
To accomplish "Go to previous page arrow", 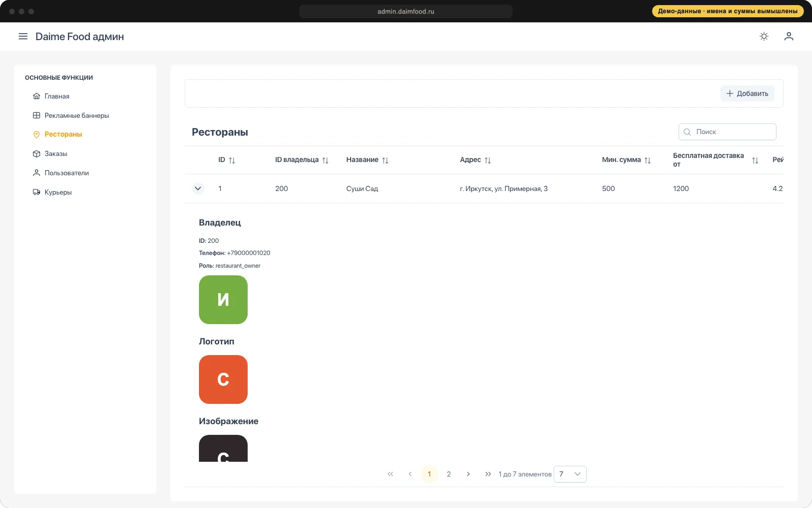I will tap(410, 474).
